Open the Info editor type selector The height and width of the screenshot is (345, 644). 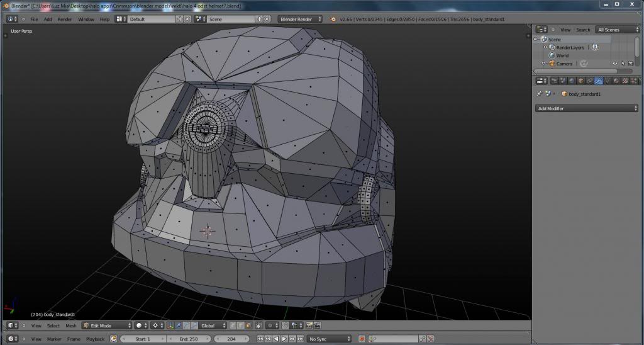[13, 19]
